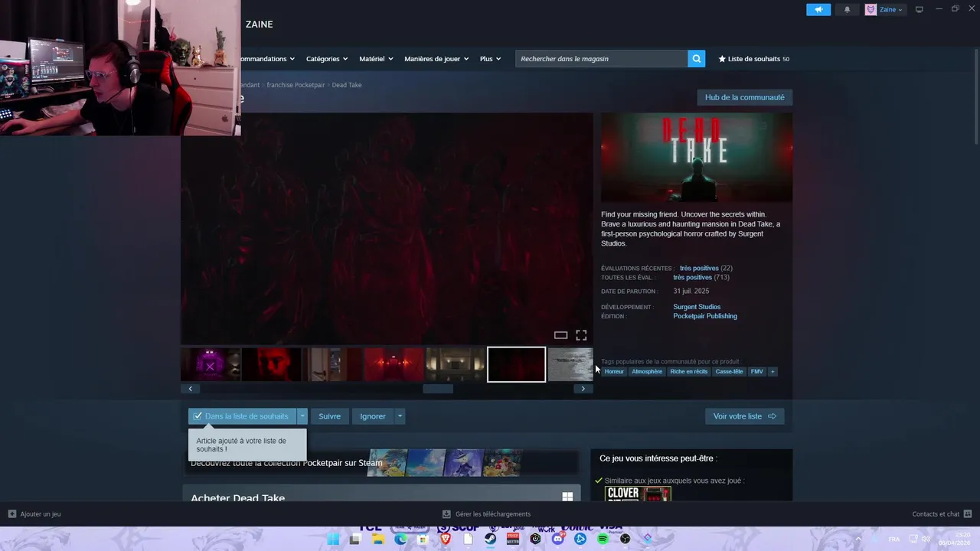
Task: Expand Manières de jouer menu
Action: pos(436,58)
